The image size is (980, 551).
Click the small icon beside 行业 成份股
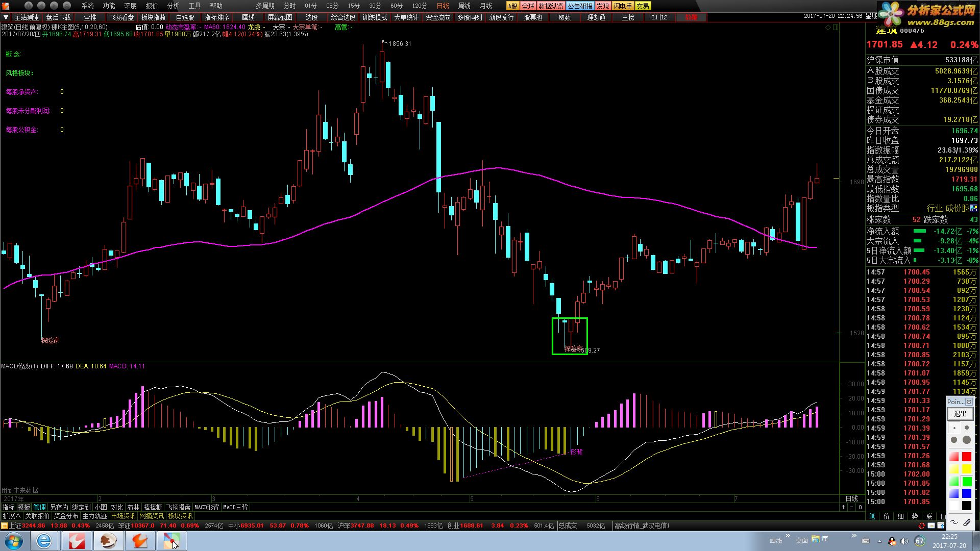(974, 208)
